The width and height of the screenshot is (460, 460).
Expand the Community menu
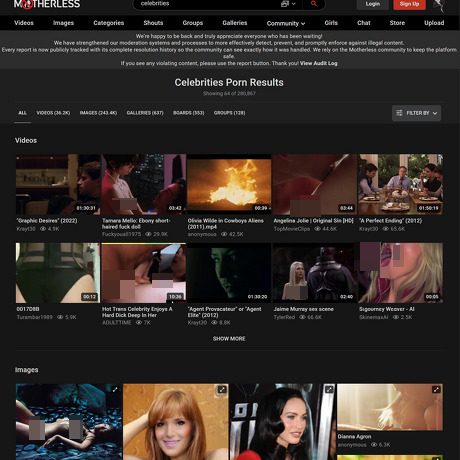(x=286, y=23)
